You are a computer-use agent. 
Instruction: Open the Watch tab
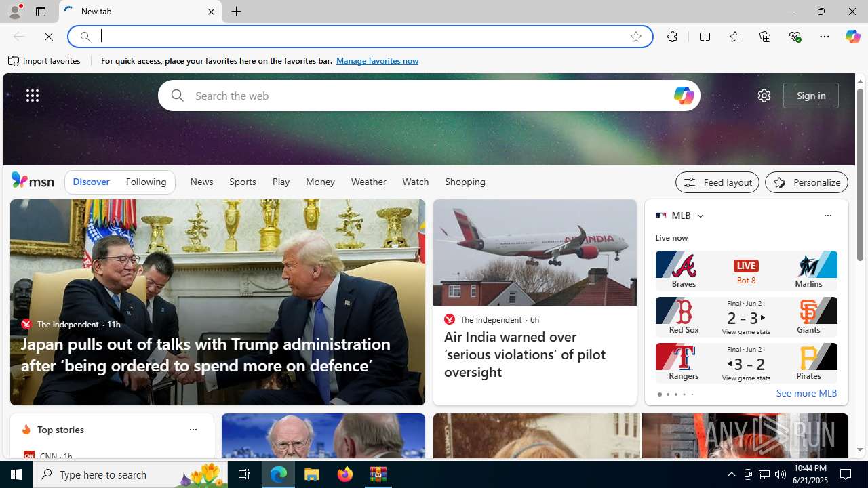[415, 182]
